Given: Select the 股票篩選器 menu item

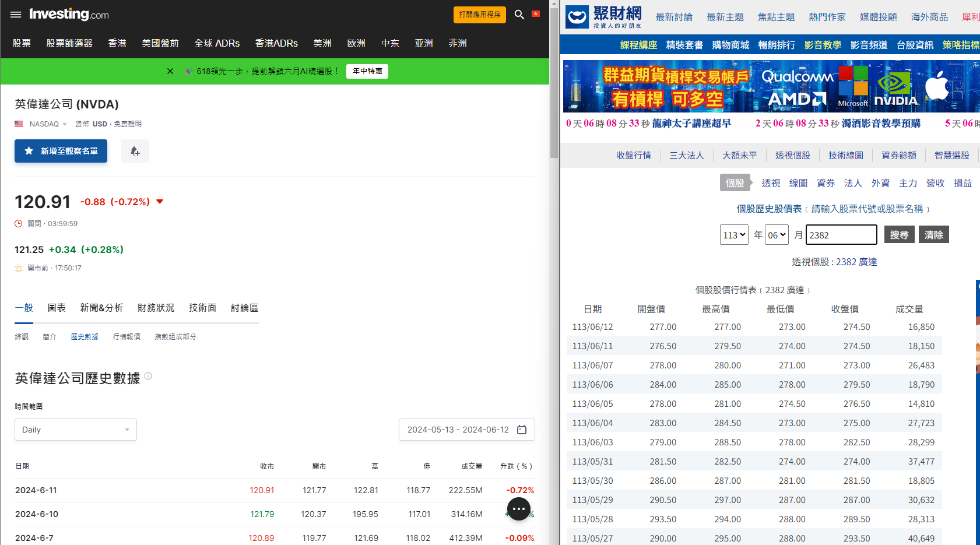Looking at the screenshot, I should [x=69, y=43].
